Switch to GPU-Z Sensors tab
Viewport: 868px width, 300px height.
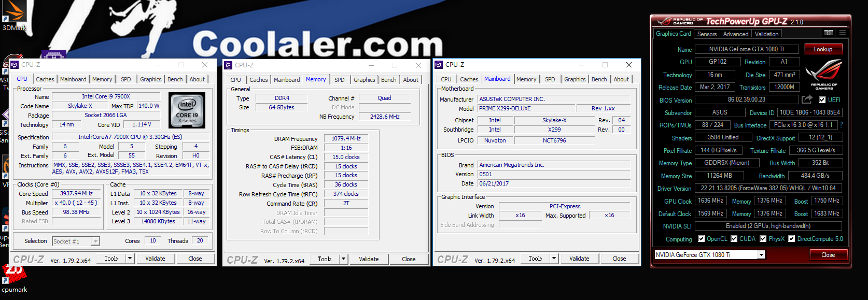(707, 34)
